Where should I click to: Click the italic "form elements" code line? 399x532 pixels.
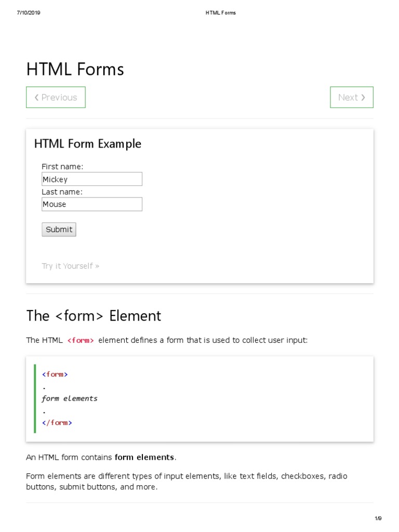coord(70,398)
